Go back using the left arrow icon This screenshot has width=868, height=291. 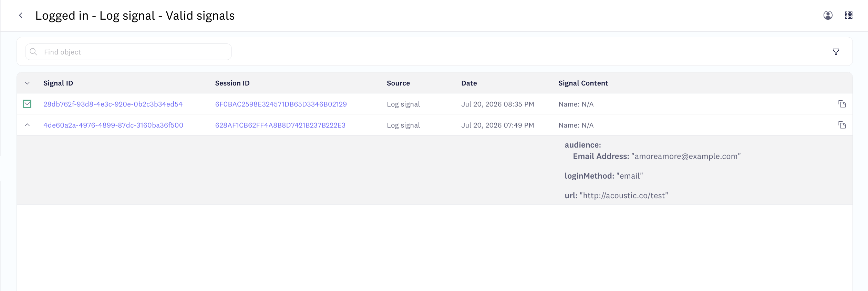[21, 15]
